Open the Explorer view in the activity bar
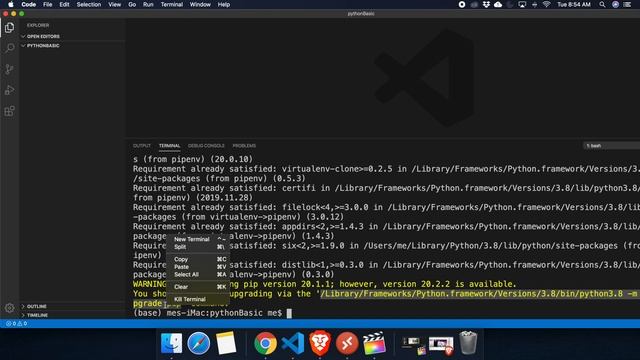The image size is (640, 360). [9, 28]
